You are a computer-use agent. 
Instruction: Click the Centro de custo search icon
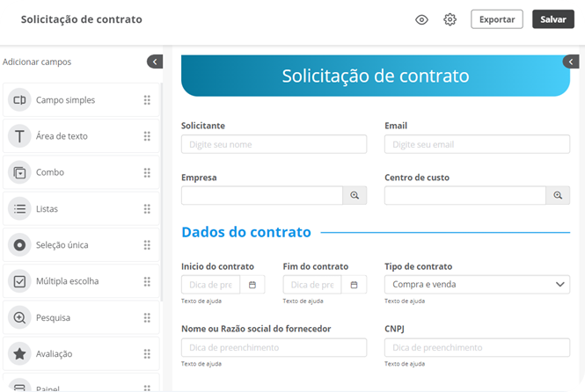pos(558,195)
